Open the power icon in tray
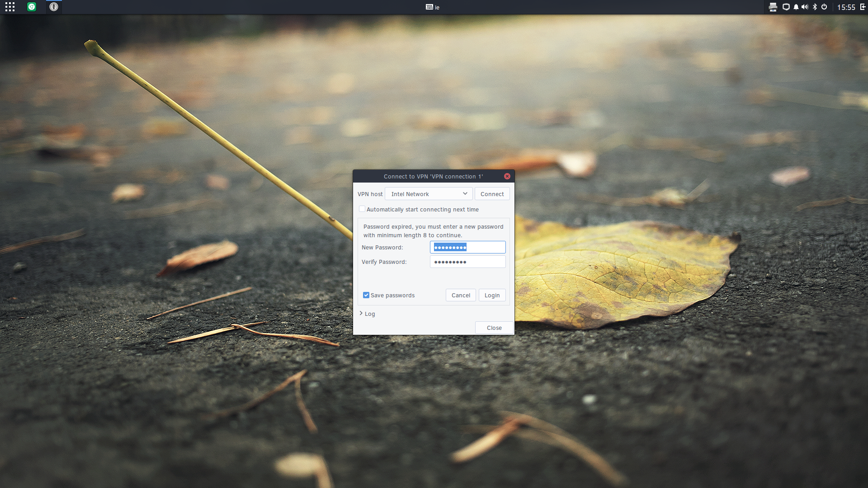Viewport: 868px width, 488px height. pos(824,7)
